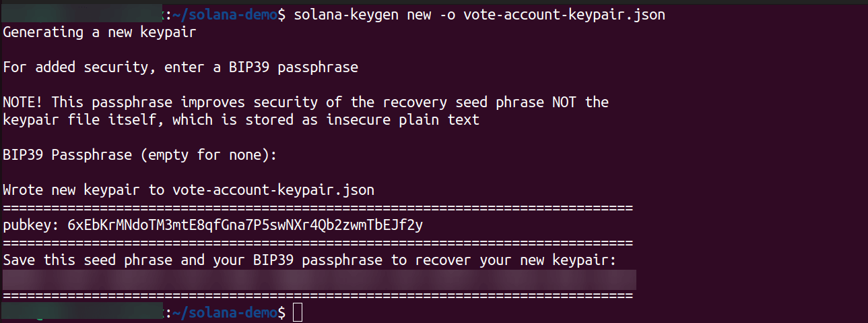This screenshot has width=868, height=323.
Task: Click the "Generating a new keypair" line
Action: [100, 32]
